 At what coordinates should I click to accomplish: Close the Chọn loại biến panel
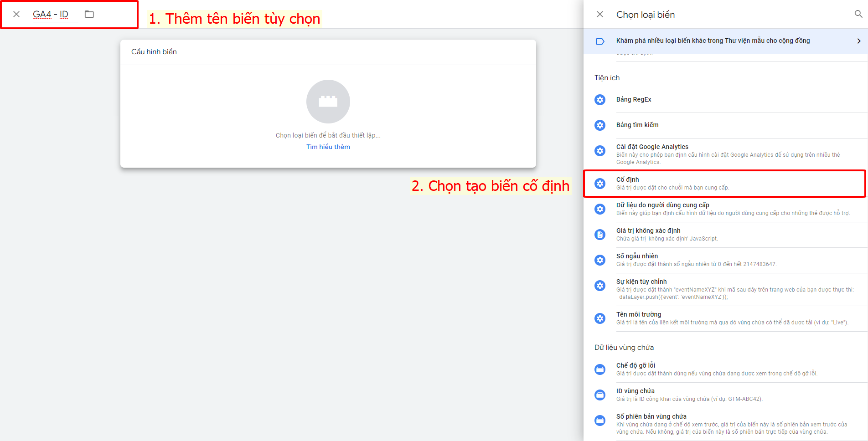point(600,14)
